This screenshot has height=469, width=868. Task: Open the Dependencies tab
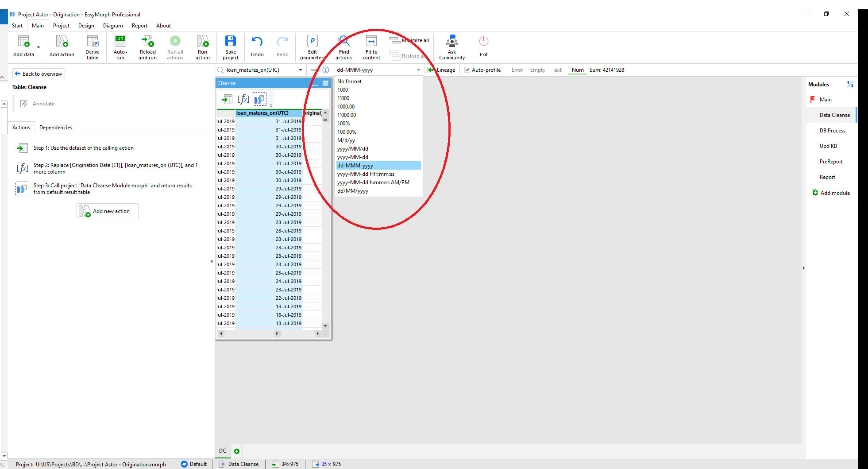coord(55,127)
